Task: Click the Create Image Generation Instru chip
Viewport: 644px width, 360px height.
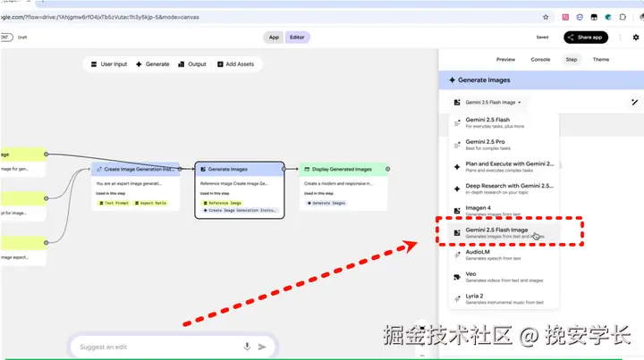Action: [240, 210]
